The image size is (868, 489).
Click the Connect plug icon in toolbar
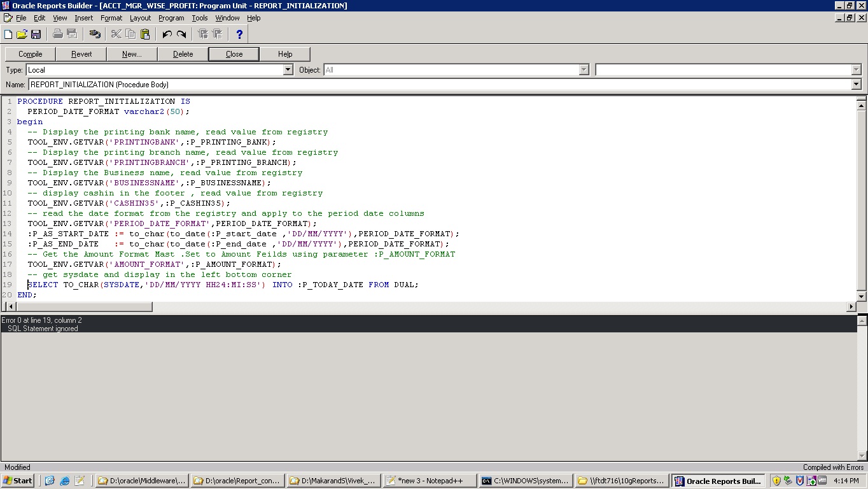[95, 34]
